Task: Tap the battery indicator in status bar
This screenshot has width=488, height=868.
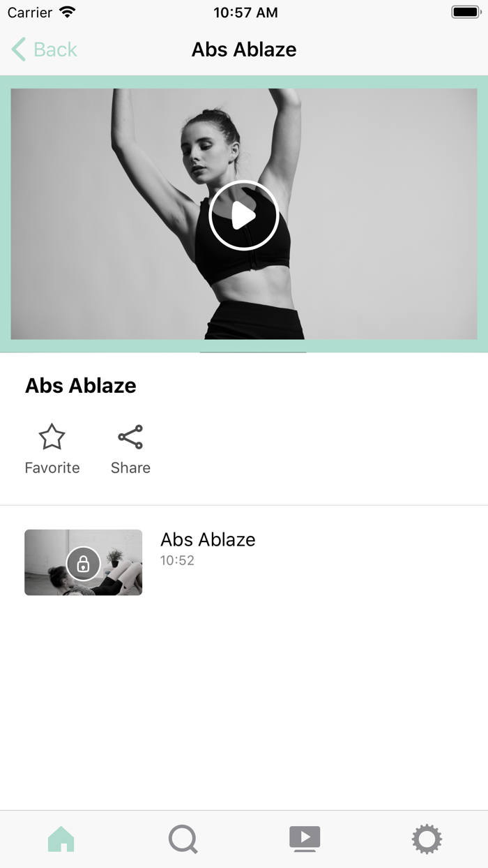Action: tap(466, 13)
